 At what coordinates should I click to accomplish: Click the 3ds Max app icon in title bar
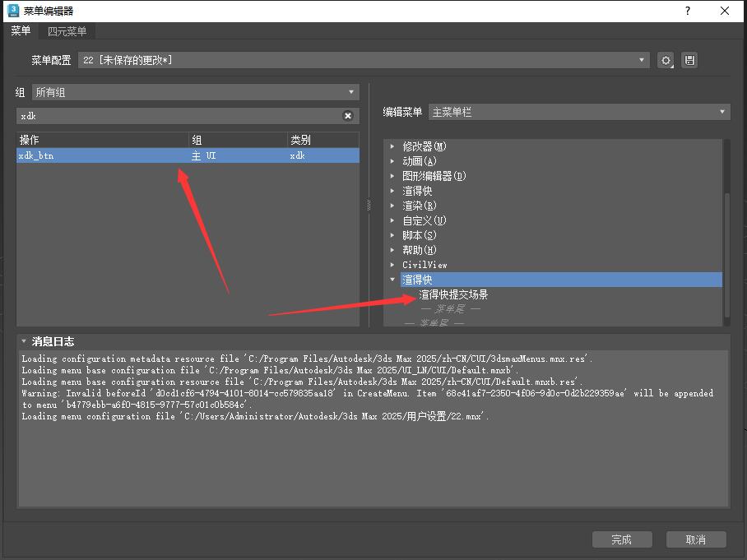tap(13, 11)
